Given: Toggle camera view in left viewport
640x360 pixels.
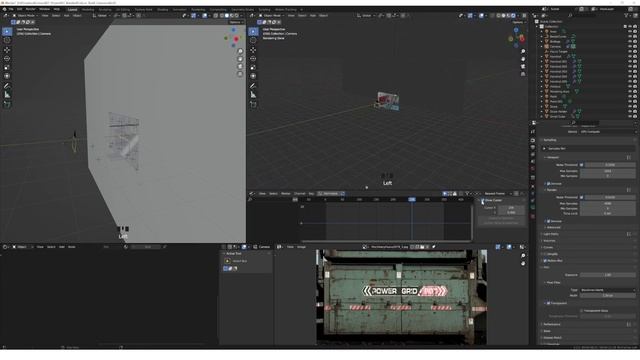Looking at the screenshot, I should click(x=240, y=67).
